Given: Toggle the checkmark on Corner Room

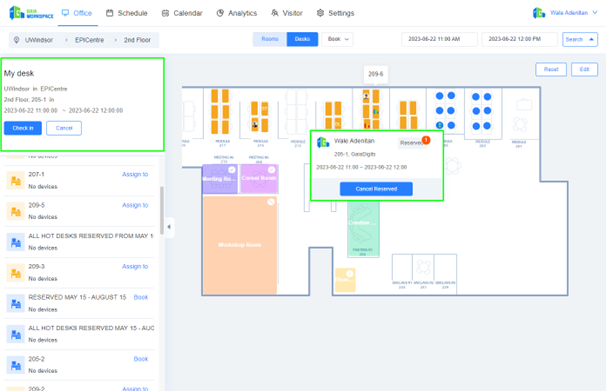Looking at the screenshot, I should (x=272, y=170).
